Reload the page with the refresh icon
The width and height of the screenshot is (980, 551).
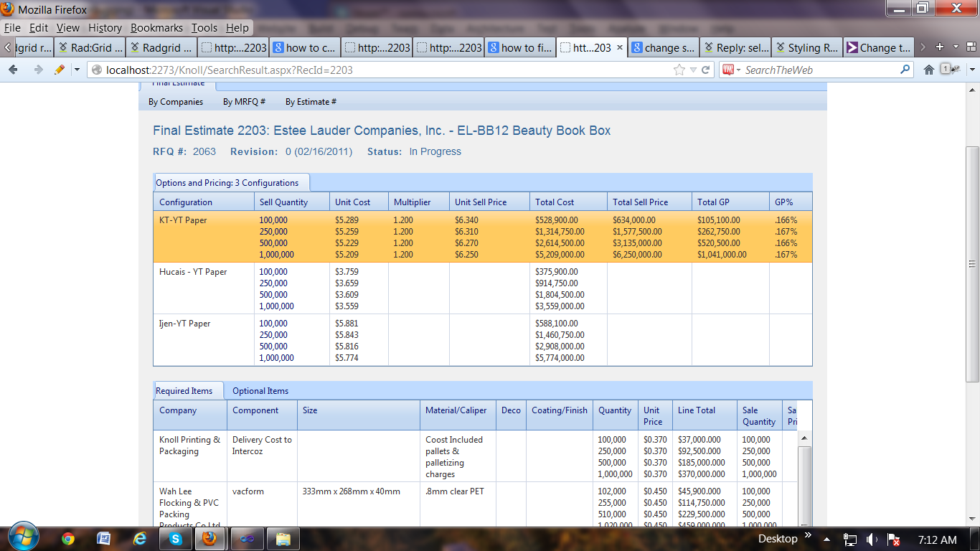706,70
